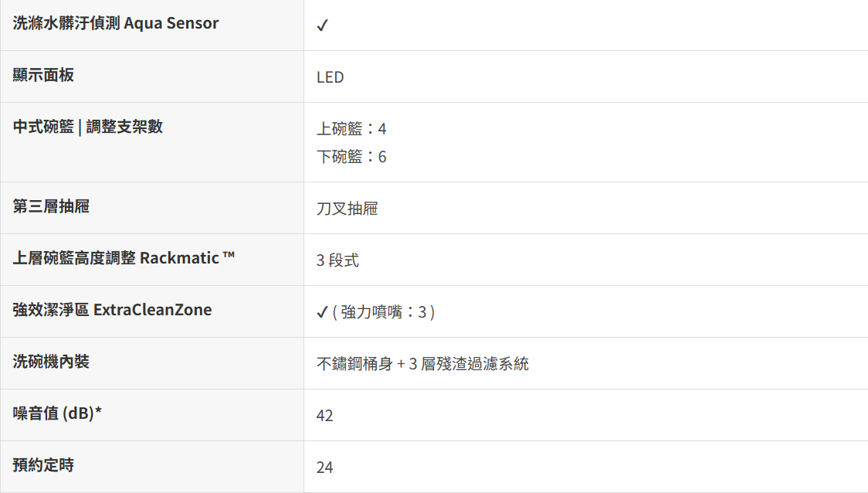Select the 下碗籃：6 text

point(351,157)
